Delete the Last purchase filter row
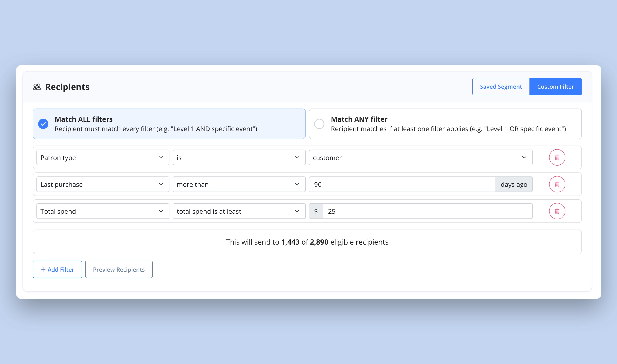The width and height of the screenshot is (617, 364). click(557, 184)
